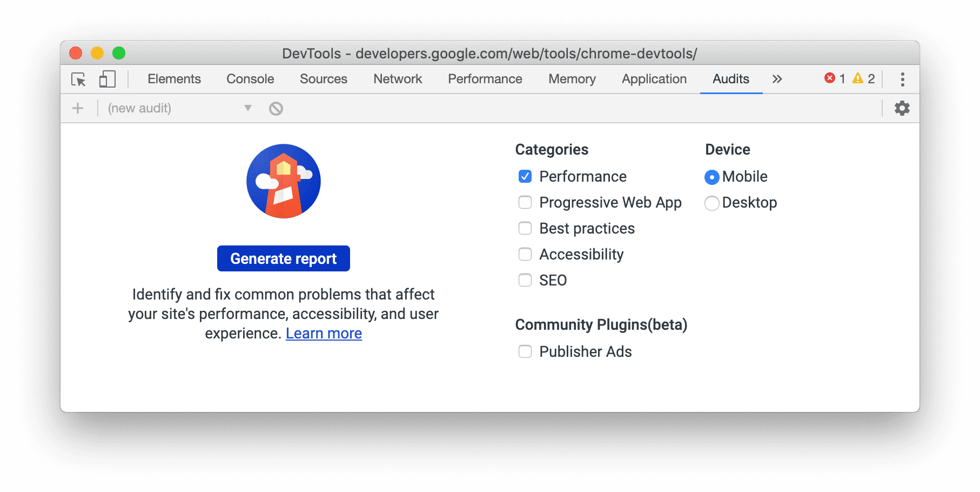Open the audits settings gear
The height and width of the screenshot is (492, 980).
click(x=902, y=108)
